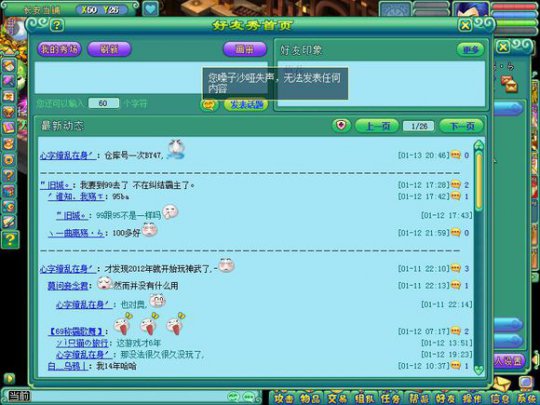Click the gold ring icon in left sidebar
Image resolution: width=540 pixels, height=405 pixels.
[x=9, y=159]
